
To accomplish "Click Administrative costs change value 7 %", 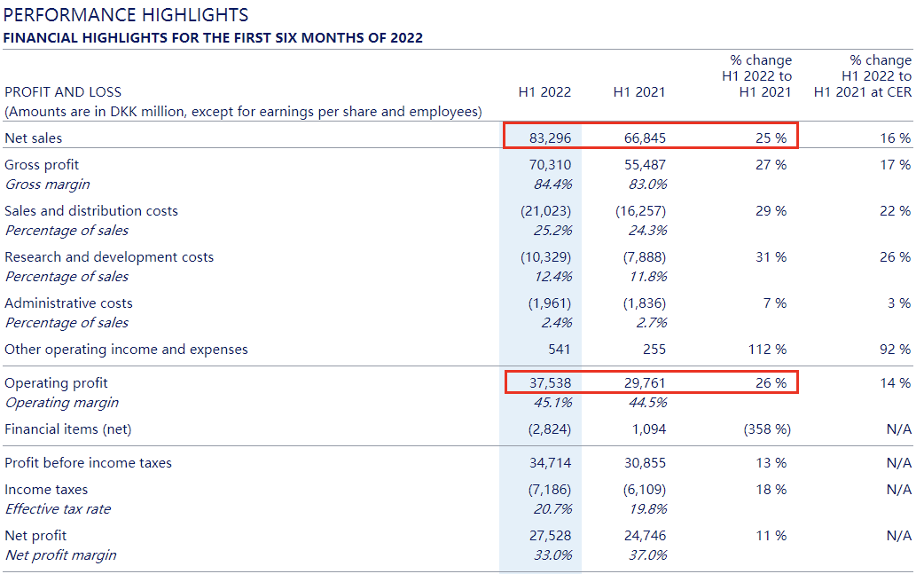I will pyautogui.click(x=774, y=303).
